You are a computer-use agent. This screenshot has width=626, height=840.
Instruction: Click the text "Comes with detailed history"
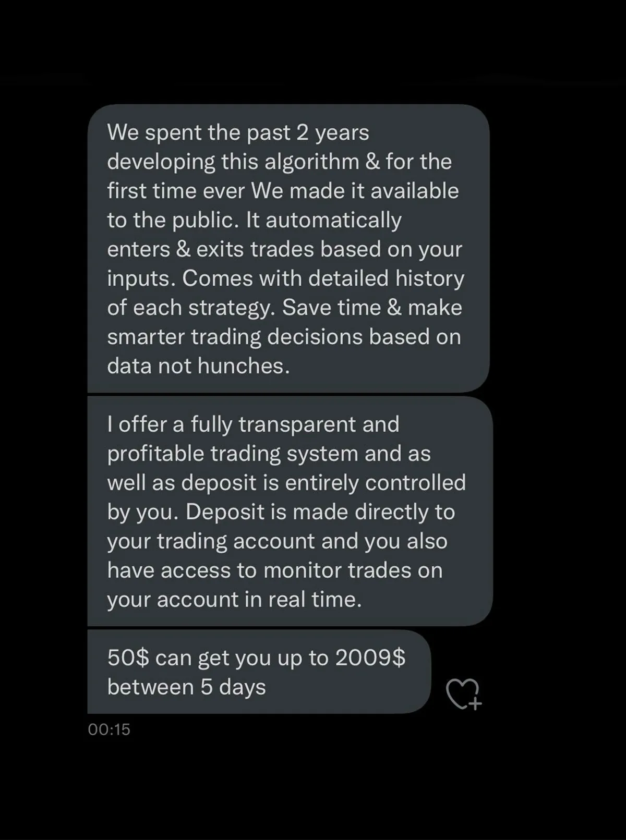point(323,278)
